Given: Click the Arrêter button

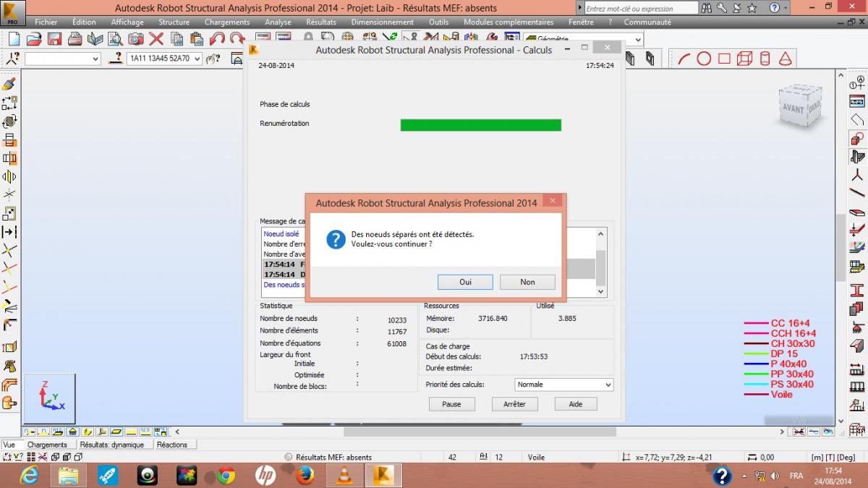Looking at the screenshot, I should click(x=514, y=404).
